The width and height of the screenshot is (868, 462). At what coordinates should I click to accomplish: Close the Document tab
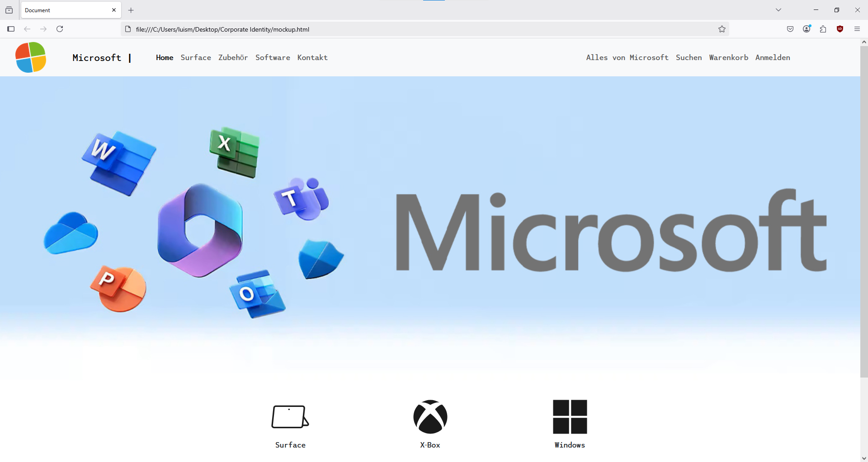[x=114, y=10]
